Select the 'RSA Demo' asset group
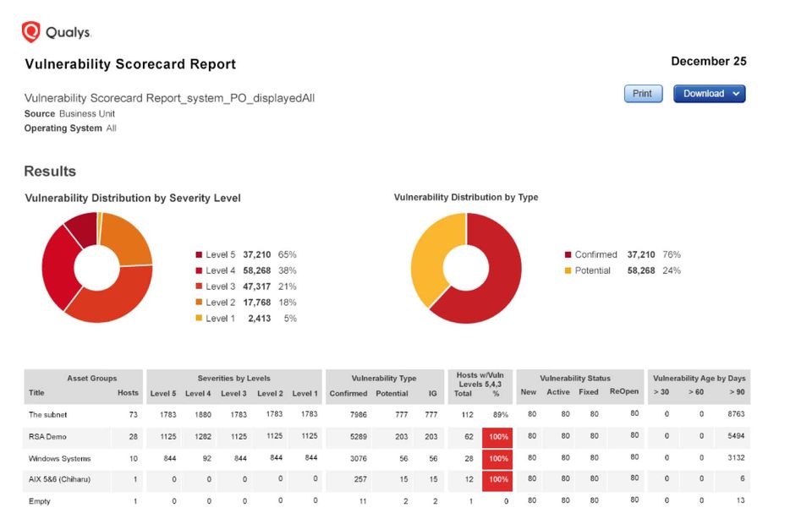 click(x=387, y=437)
